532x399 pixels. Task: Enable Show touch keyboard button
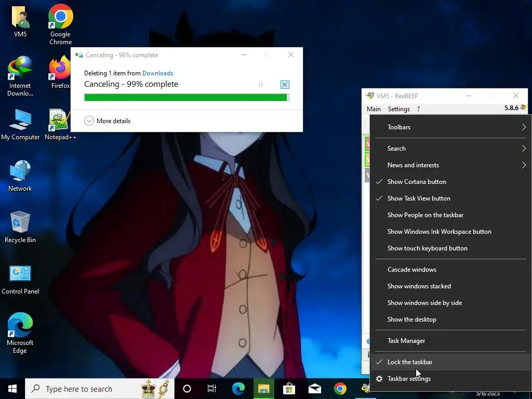click(x=450, y=248)
